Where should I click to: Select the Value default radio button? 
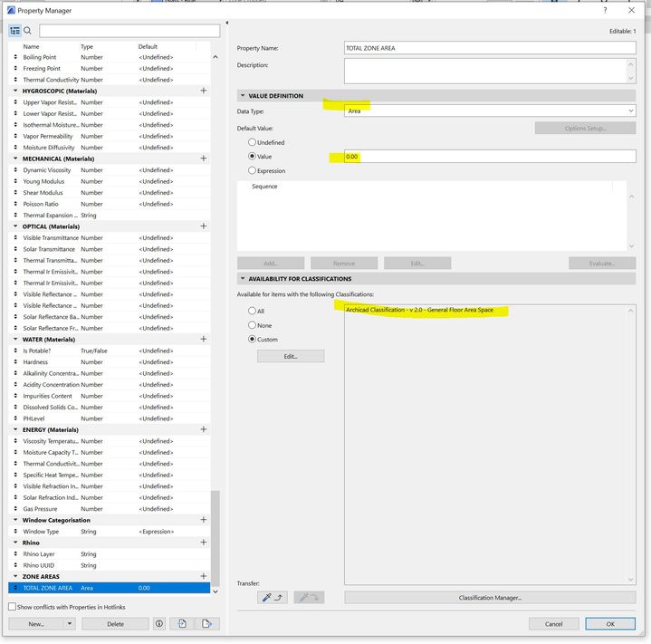click(252, 156)
